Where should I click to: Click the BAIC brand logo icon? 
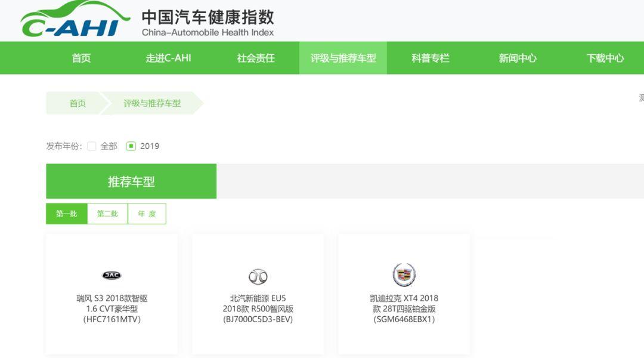[x=258, y=277]
